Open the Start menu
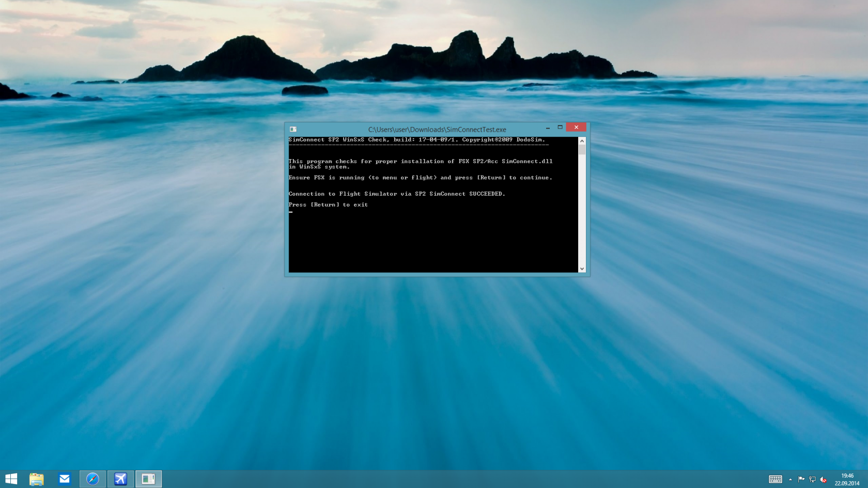 11,479
